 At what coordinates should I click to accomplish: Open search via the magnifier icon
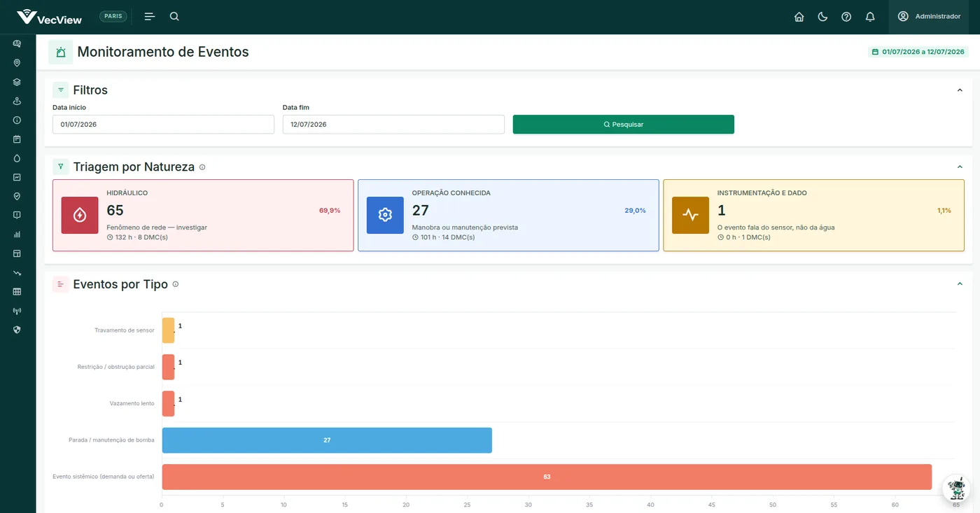(174, 16)
